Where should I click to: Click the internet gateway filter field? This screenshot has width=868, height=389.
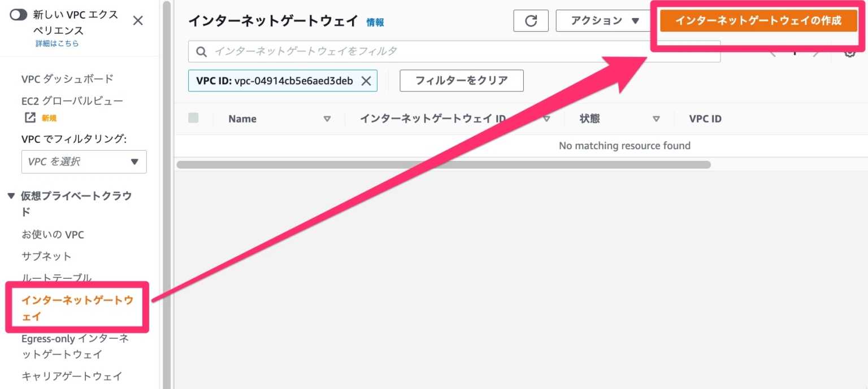[396, 51]
